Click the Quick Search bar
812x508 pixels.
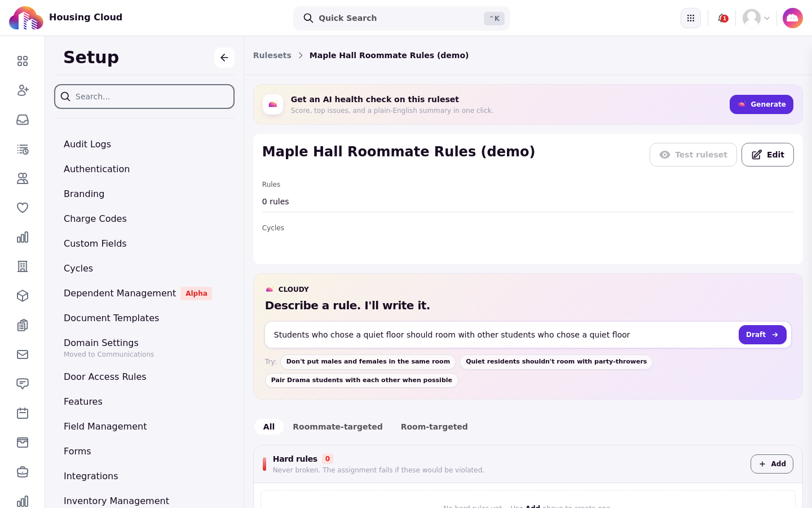401,18
